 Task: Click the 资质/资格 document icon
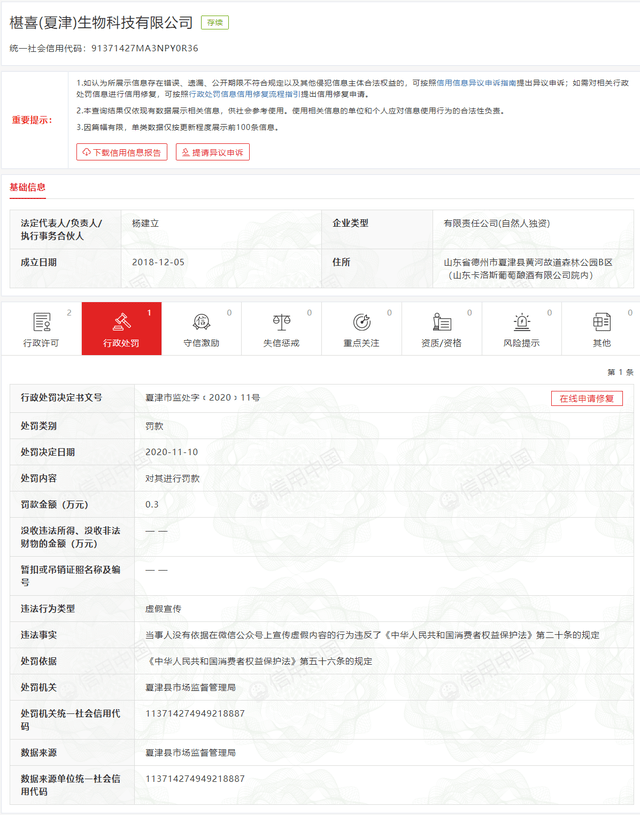point(441,322)
